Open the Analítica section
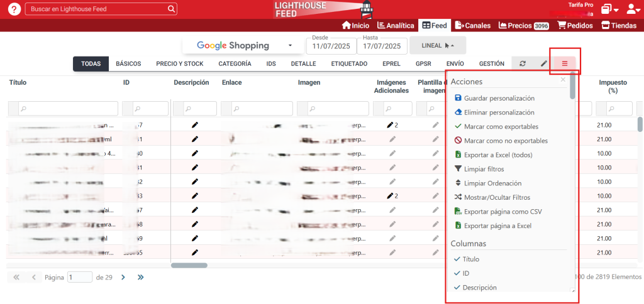The image size is (644, 304). point(396,25)
